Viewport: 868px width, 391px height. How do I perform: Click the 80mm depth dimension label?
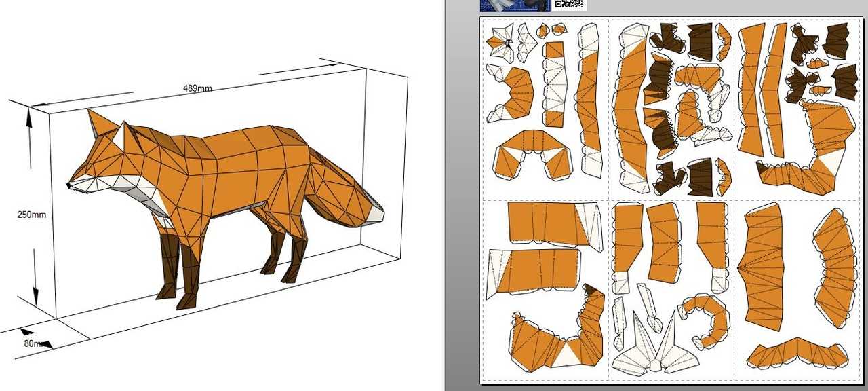click(x=35, y=343)
